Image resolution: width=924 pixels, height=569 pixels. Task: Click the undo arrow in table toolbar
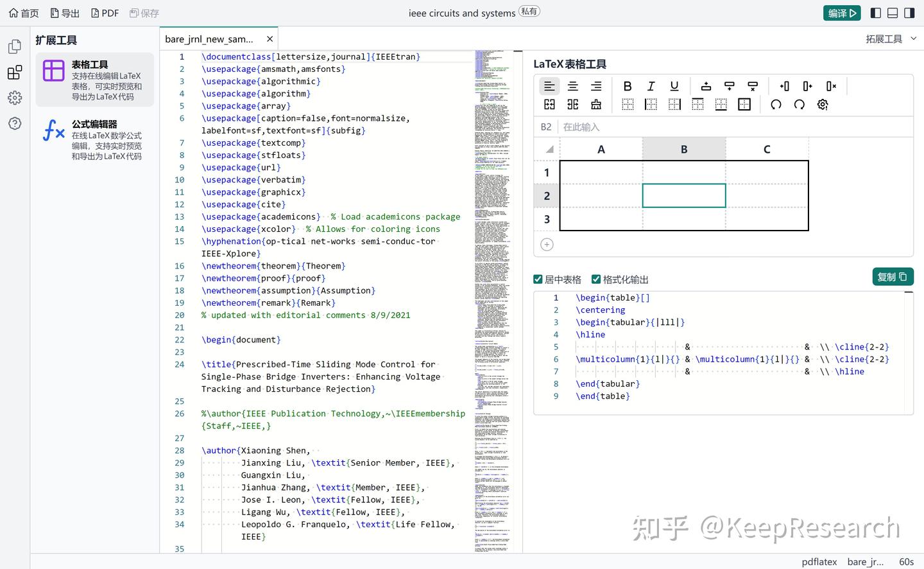point(776,105)
